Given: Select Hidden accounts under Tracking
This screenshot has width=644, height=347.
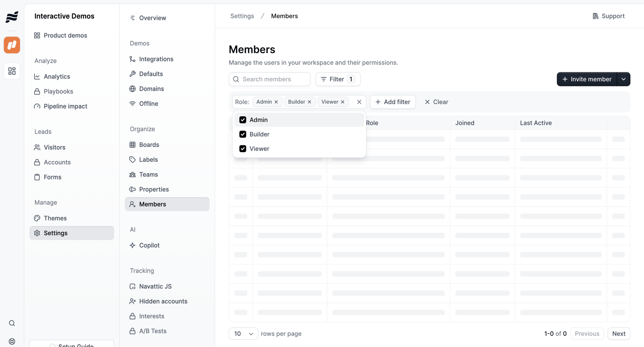Looking at the screenshot, I should pos(167,301).
